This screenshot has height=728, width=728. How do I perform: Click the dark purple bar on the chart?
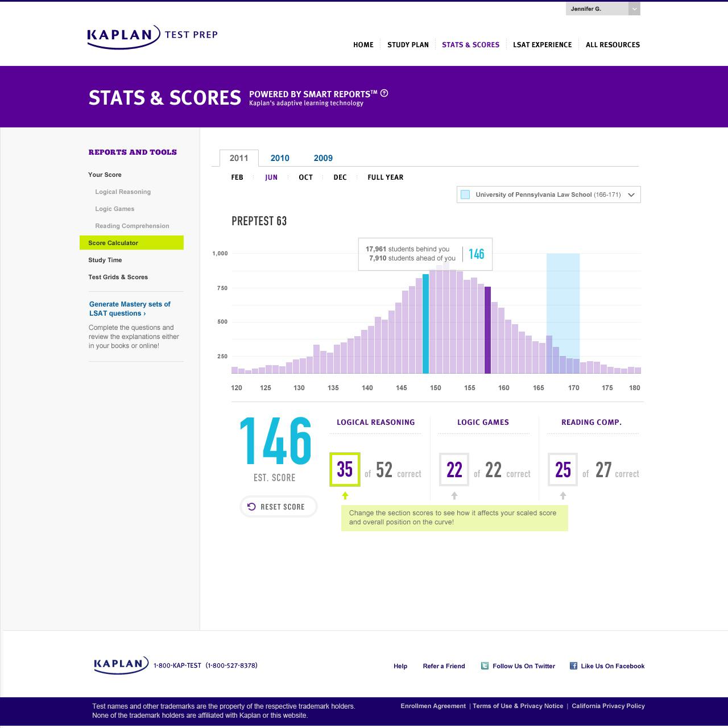tap(487, 330)
